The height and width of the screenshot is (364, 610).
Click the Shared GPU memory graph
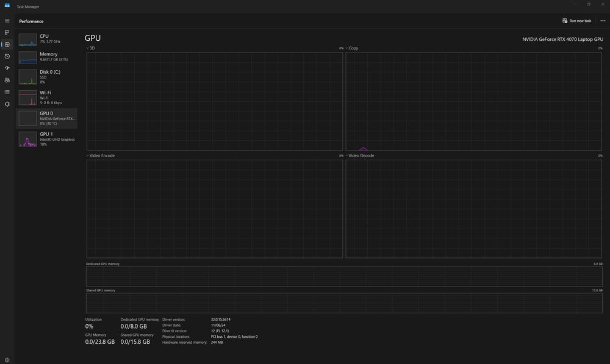pyautogui.click(x=344, y=303)
